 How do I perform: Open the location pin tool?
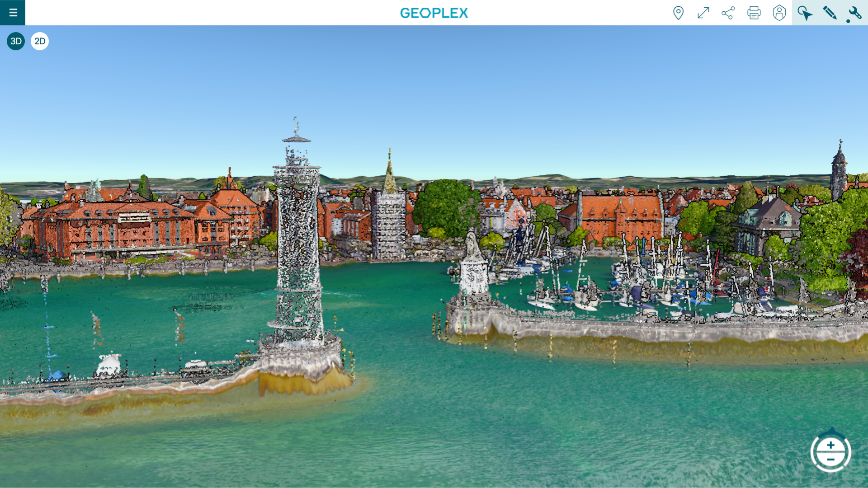pos(678,13)
